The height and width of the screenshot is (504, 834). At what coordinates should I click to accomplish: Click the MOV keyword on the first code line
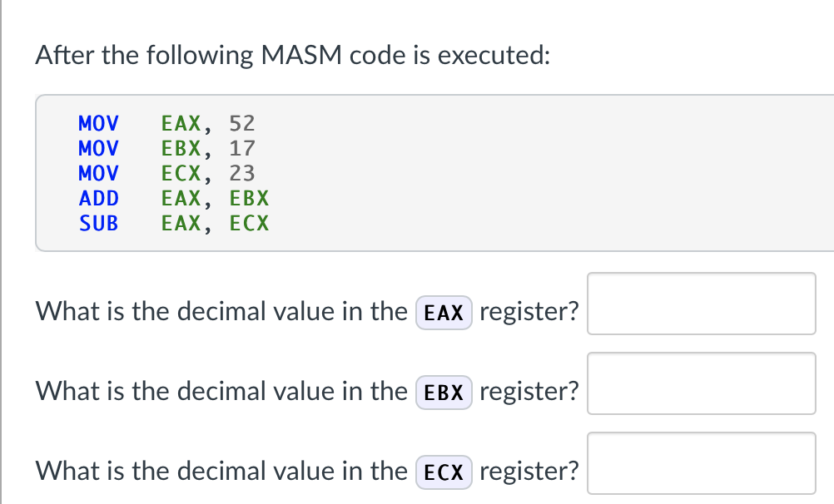[98, 124]
